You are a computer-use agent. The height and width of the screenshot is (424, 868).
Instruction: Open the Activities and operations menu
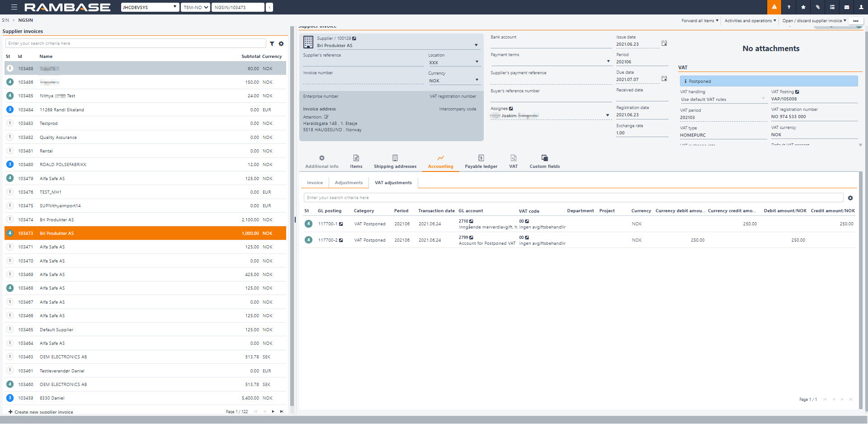pos(750,21)
